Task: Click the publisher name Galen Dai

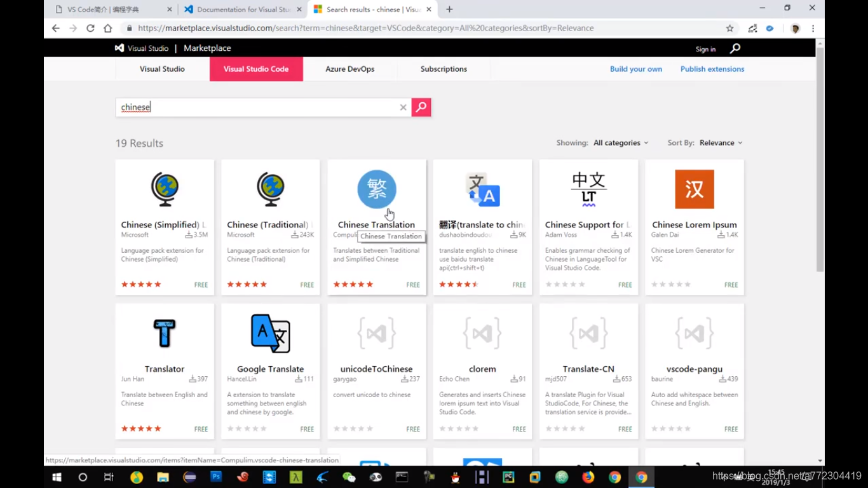Action: [x=665, y=235]
